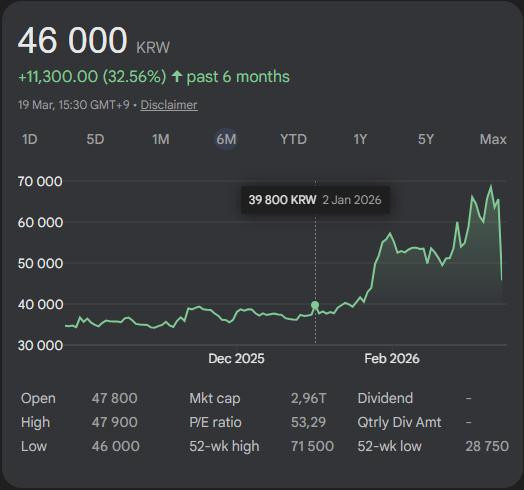Select the 1D time range tab

point(30,139)
